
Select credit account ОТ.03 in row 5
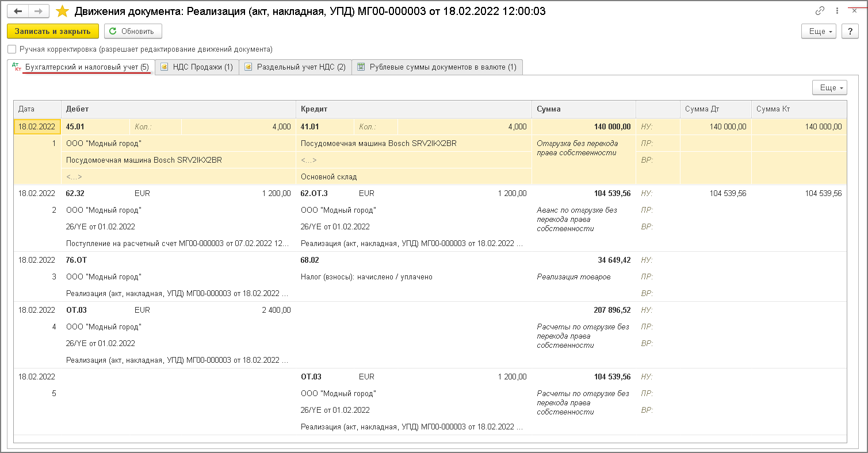[324, 377]
